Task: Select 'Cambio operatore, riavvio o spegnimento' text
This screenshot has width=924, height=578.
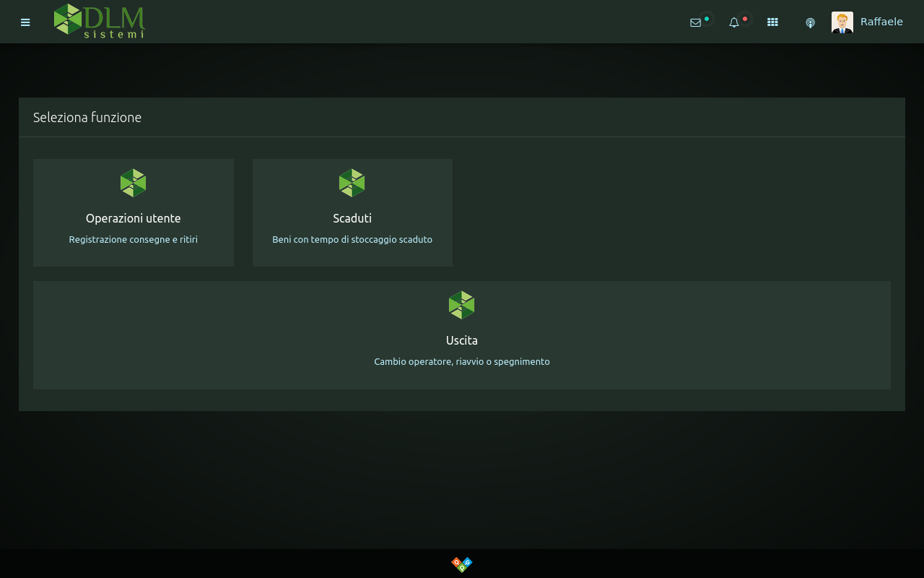Action: point(462,361)
